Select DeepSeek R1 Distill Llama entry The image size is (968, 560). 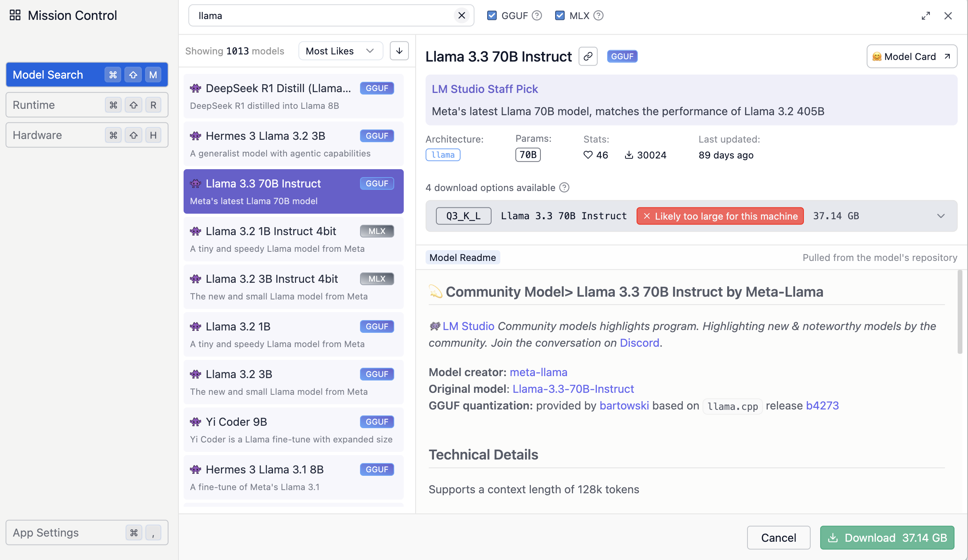click(x=294, y=96)
